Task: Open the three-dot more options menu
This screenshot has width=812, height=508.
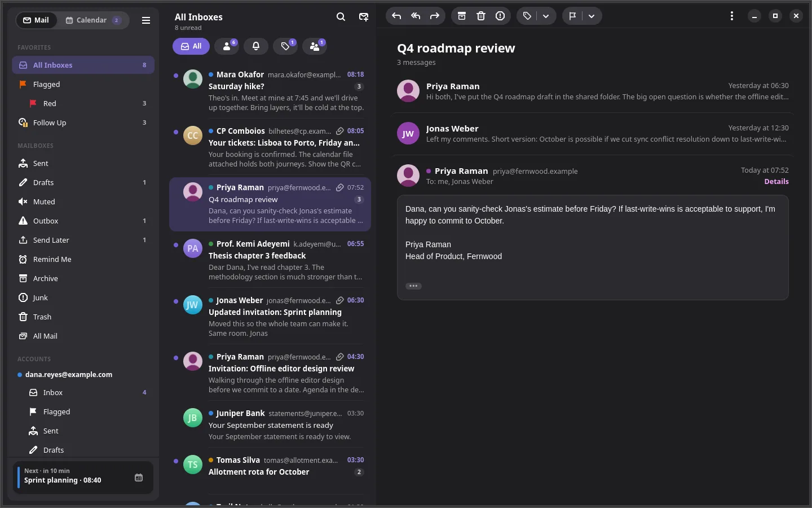Action: [732, 16]
